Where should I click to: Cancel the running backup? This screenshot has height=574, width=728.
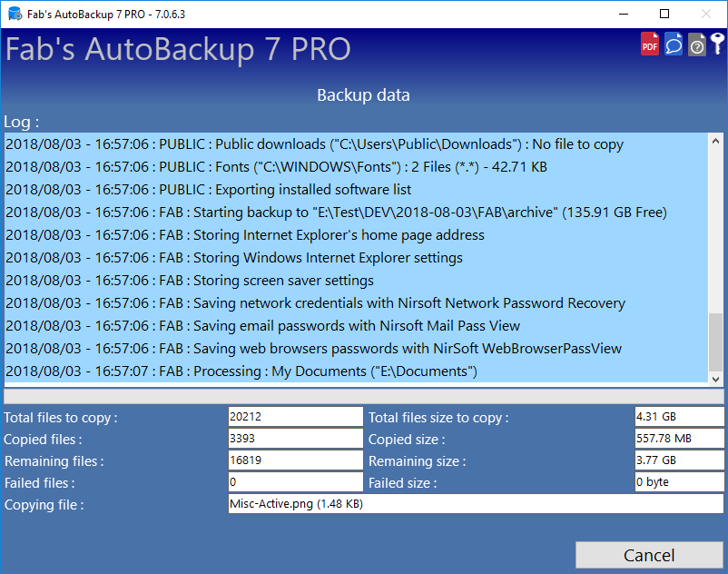(x=649, y=555)
